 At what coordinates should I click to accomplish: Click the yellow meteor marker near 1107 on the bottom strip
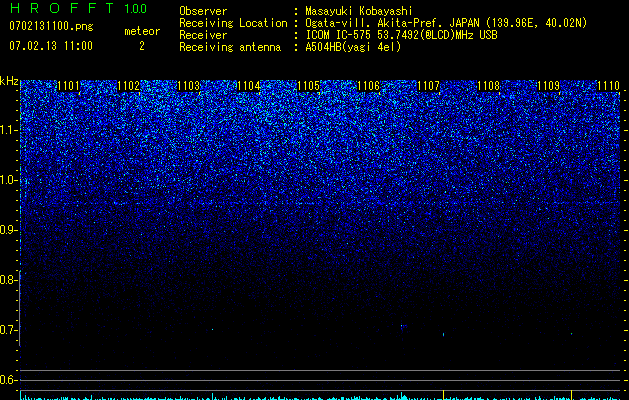point(443,394)
